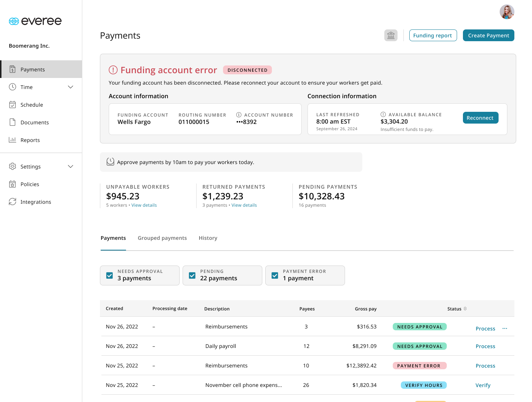The height and width of the screenshot is (402, 532).
Task: Click the Integrations sync icon
Action: point(12,202)
